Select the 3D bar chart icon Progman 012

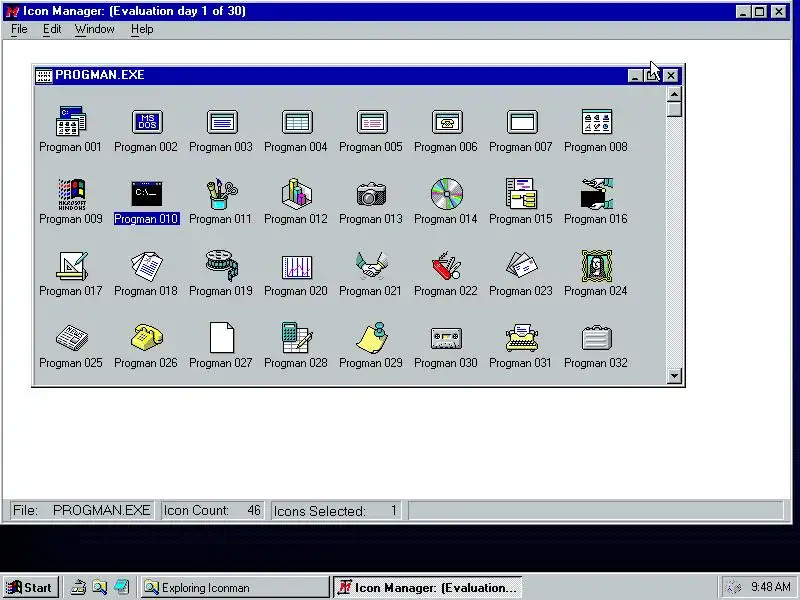[x=297, y=194]
